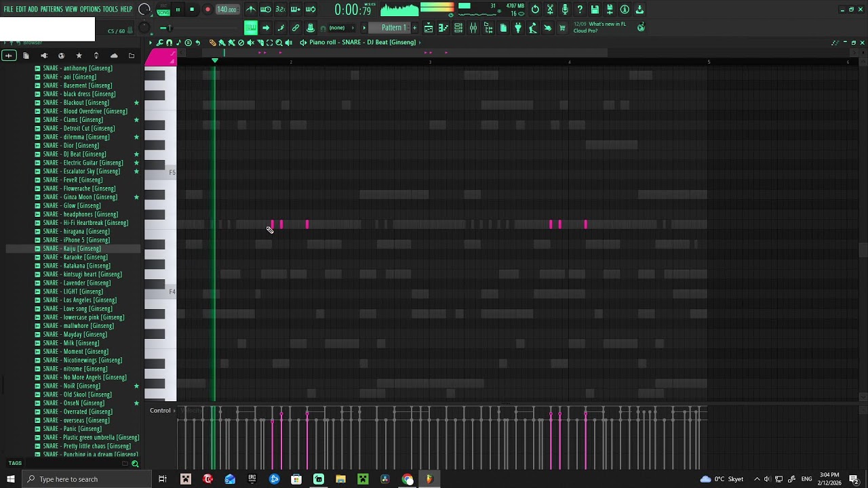Open the FILE menu

8,9
